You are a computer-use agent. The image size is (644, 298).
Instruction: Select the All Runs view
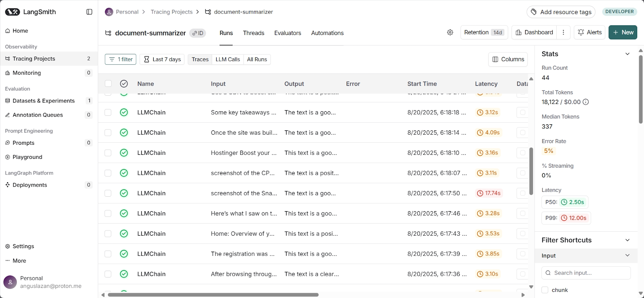tap(257, 60)
